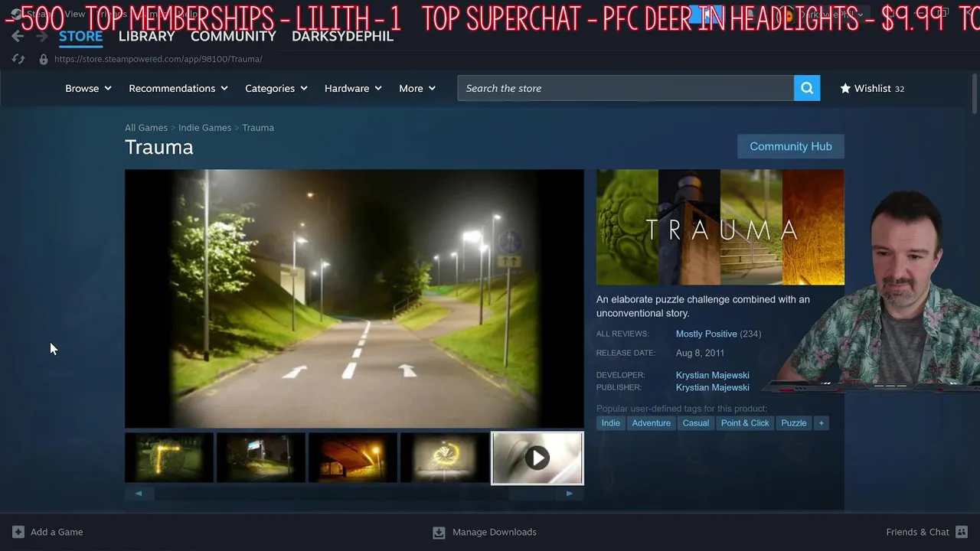Expand the Hardware menu
Screen dimensions: 980x551
[x=353, y=88]
